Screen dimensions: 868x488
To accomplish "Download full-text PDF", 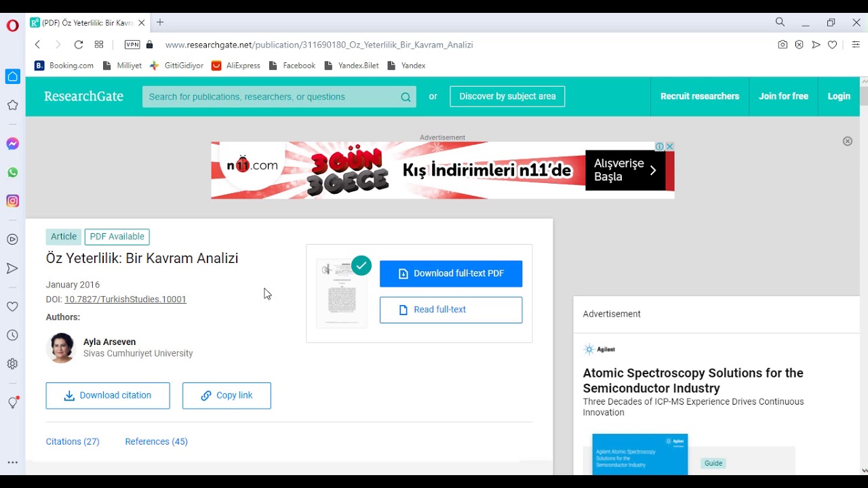I will pyautogui.click(x=451, y=274).
